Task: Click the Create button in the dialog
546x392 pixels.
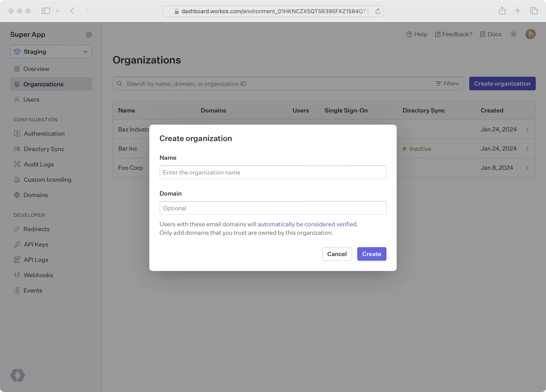Action: pyautogui.click(x=372, y=254)
